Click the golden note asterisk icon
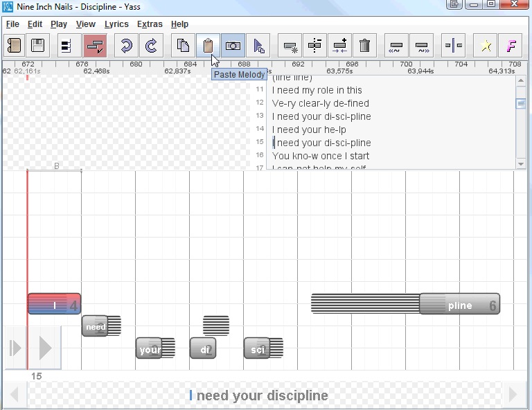Viewport: 532px width, 410px height. 290,46
